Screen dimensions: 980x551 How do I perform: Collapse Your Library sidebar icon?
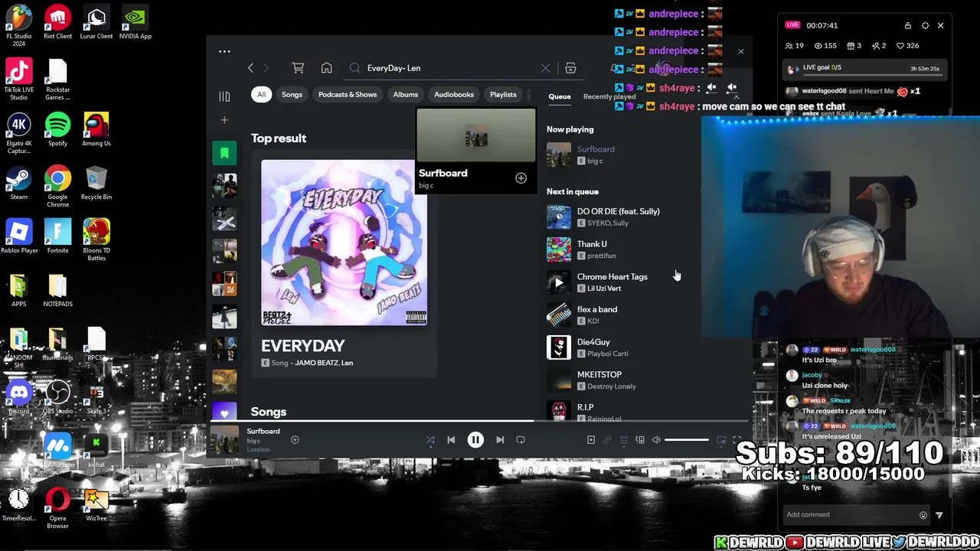[x=224, y=96]
